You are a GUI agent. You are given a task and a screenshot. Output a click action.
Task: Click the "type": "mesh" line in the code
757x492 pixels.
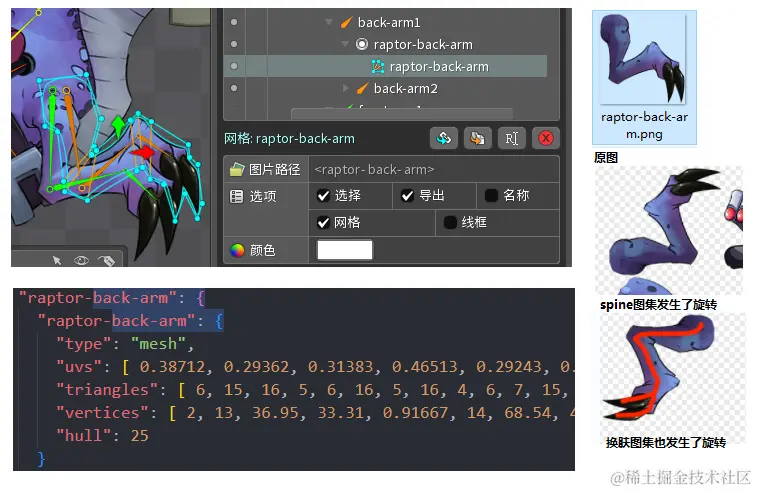pos(125,344)
